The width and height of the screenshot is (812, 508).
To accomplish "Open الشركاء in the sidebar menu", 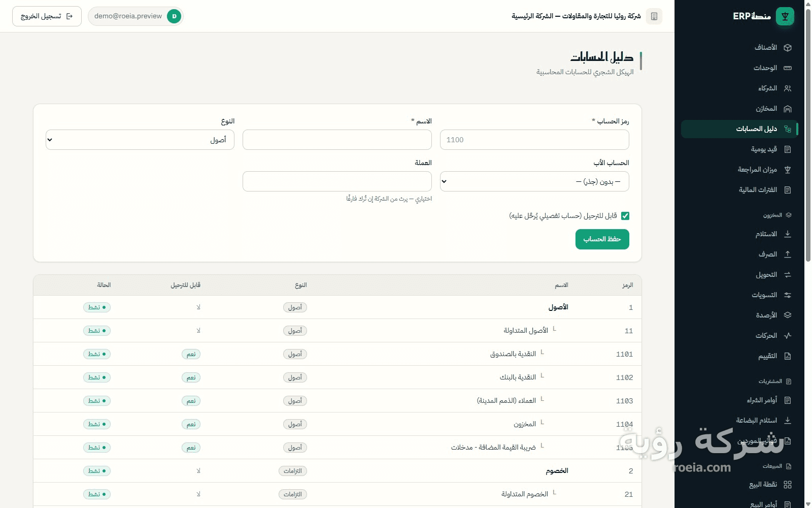I will (739, 88).
